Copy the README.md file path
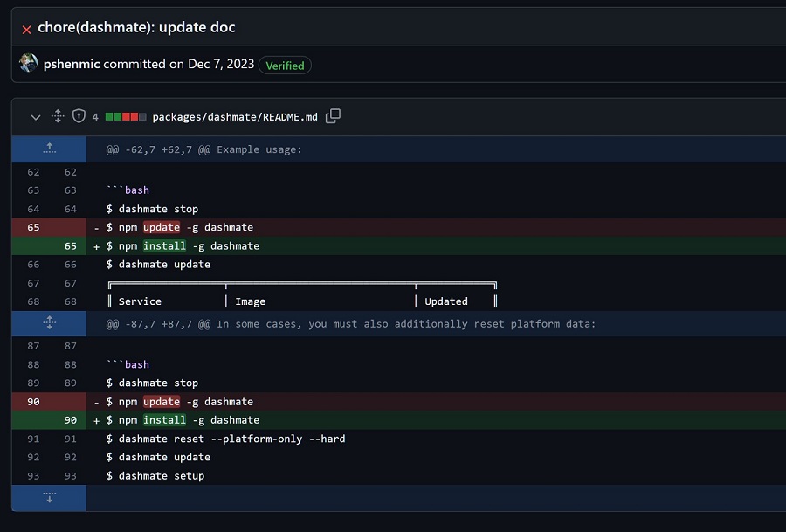This screenshot has height=532, width=786. 333,116
